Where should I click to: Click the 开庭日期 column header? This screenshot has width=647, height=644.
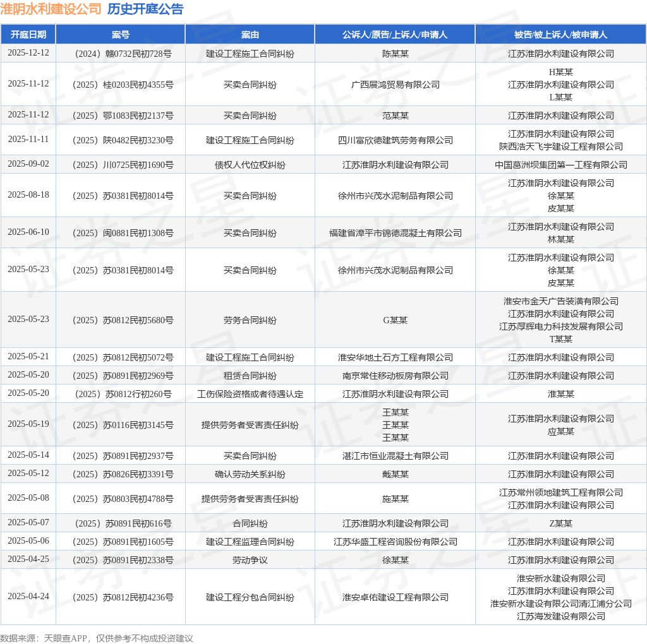pos(28,35)
